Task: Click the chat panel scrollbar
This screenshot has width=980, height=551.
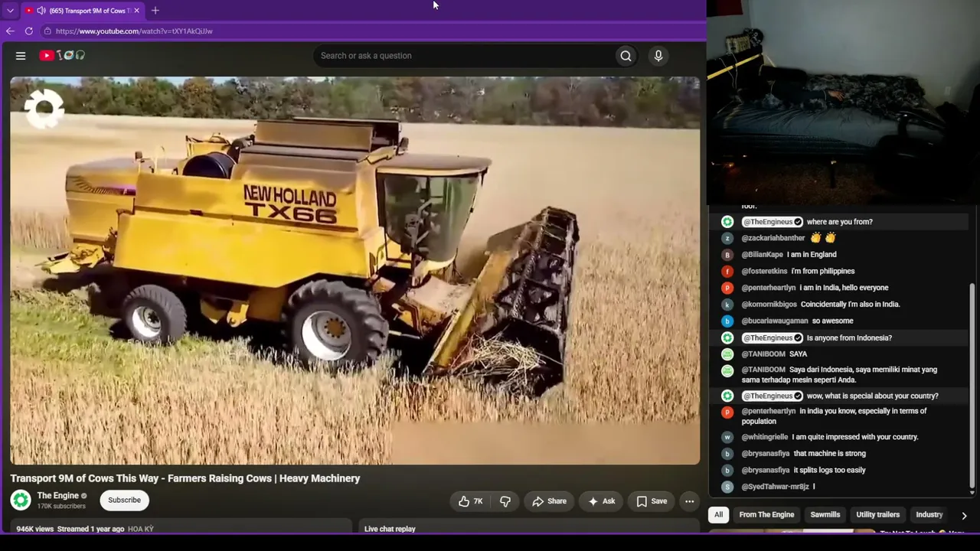Action: [x=972, y=386]
